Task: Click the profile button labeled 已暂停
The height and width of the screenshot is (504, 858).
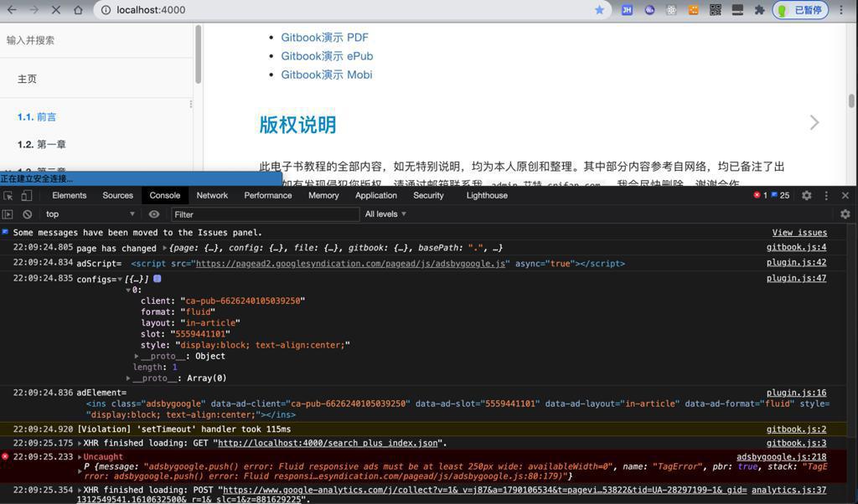Action: (x=800, y=10)
